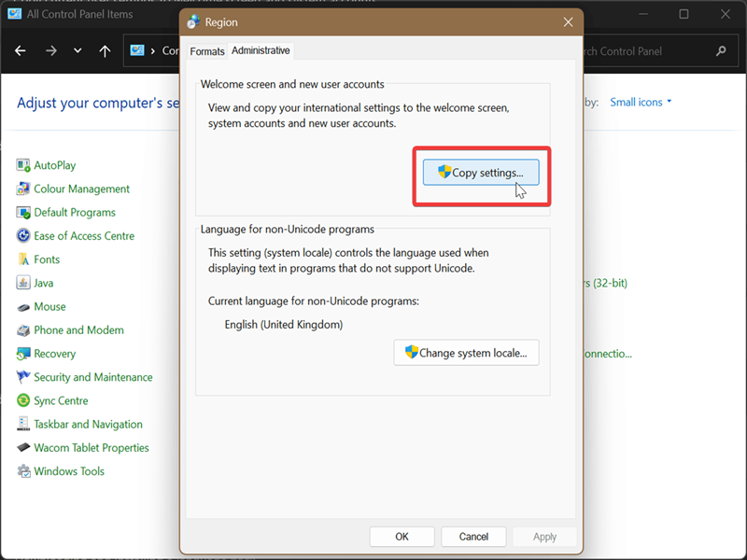Go back with the left arrow
Viewport: 747px width, 560px height.
[20, 50]
